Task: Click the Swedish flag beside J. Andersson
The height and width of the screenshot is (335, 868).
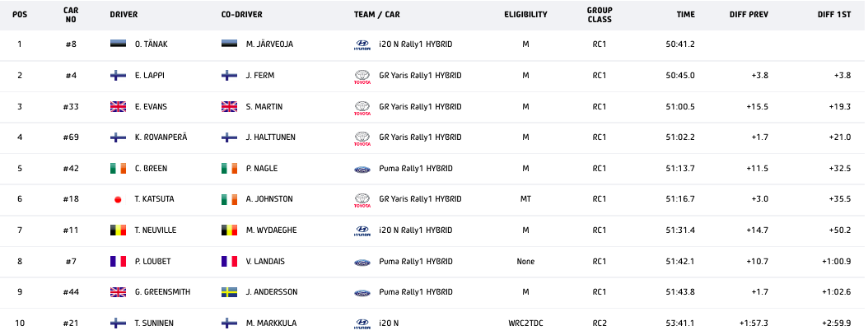Action: pos(230,292)
